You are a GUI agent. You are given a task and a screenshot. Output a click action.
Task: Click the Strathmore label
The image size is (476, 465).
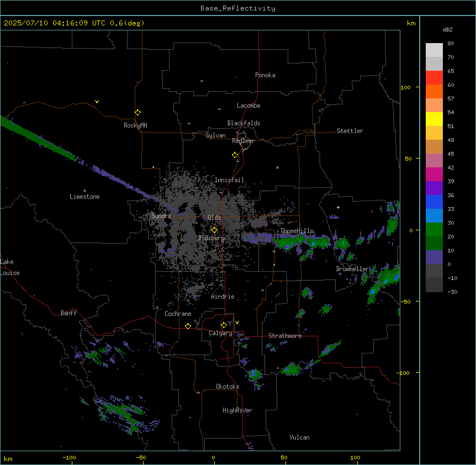click(x=285, y=336)
